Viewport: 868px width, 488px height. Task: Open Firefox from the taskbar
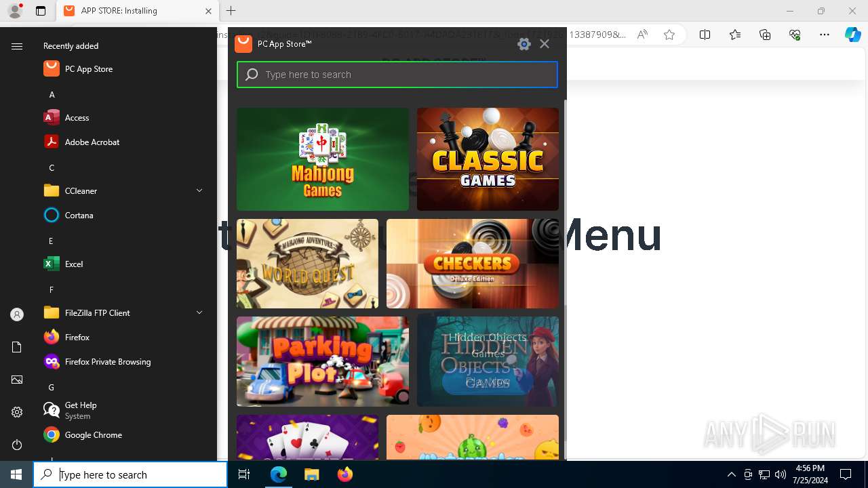[x=344, y=474]
